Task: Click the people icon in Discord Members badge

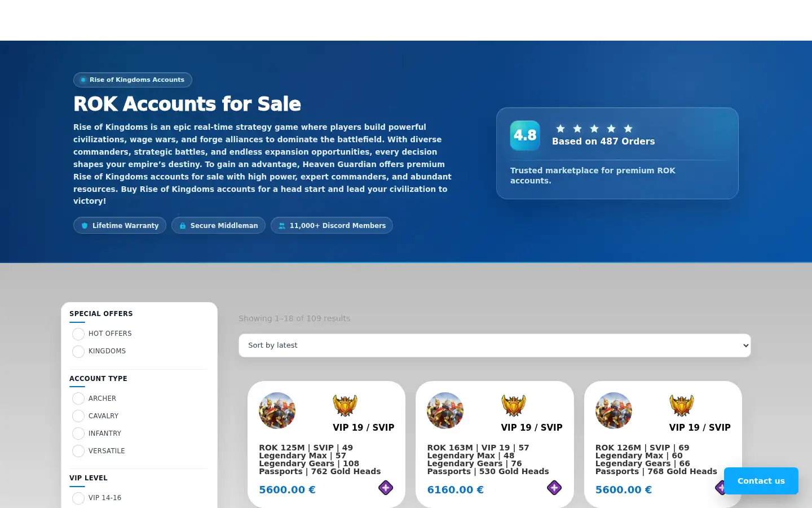Action: pyautogui.click(x=282, y=226)
